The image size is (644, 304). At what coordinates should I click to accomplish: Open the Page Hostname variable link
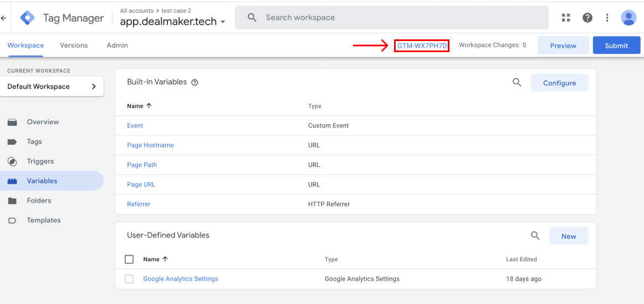150,145
